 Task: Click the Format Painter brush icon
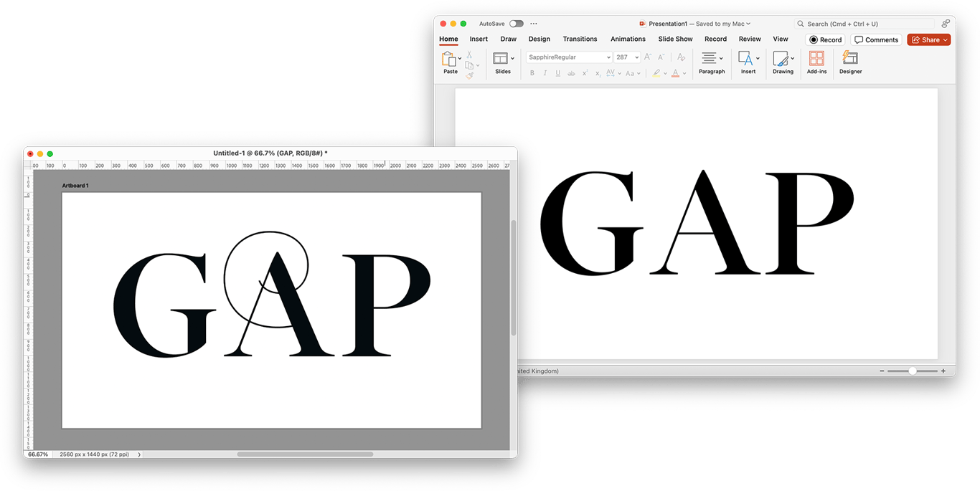point(469,75)
